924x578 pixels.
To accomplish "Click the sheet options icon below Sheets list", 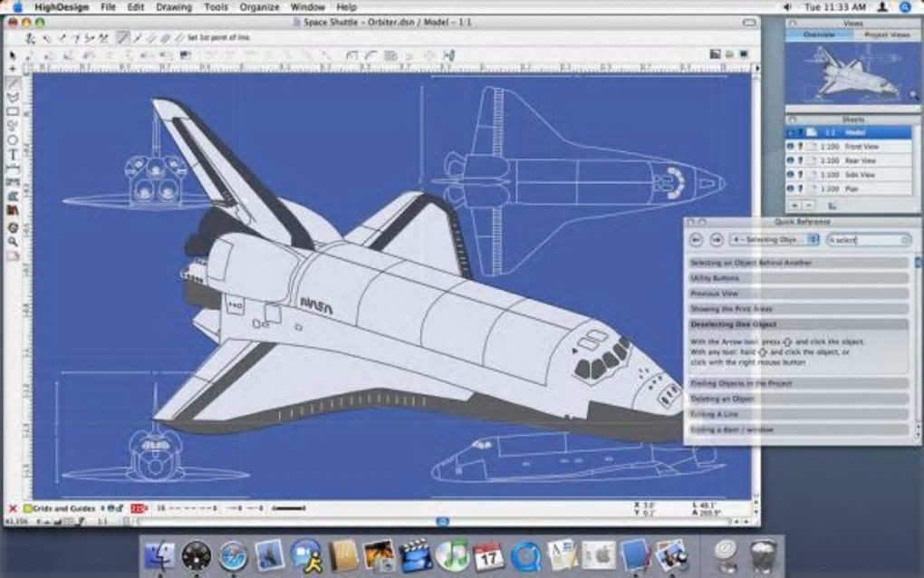I will click(833, 206).
